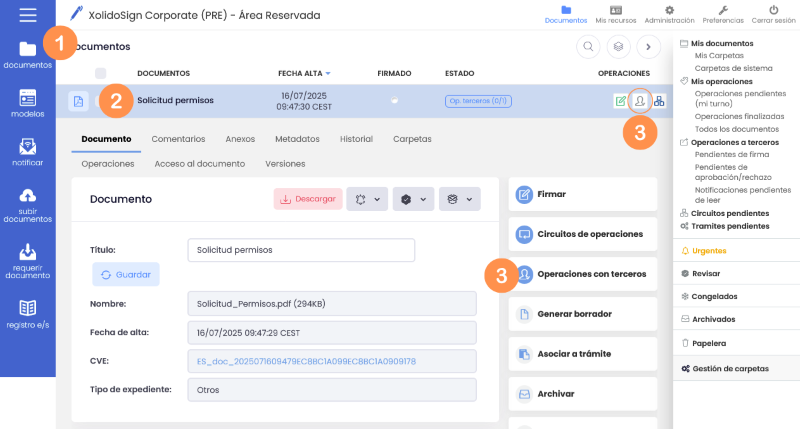Click the search magnifier icon
This screenshot has width=800, height=429.
click(588, 47)
